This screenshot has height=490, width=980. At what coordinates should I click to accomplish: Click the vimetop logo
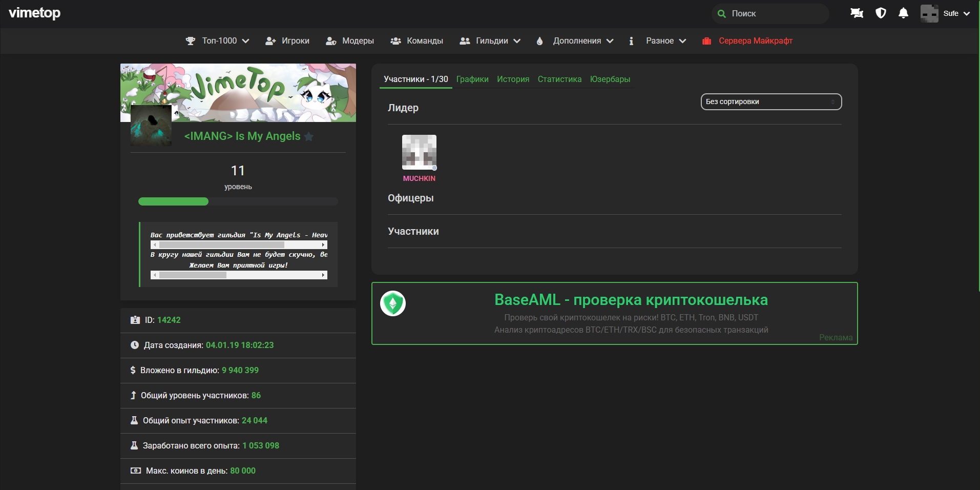click(x=35, y=13)
